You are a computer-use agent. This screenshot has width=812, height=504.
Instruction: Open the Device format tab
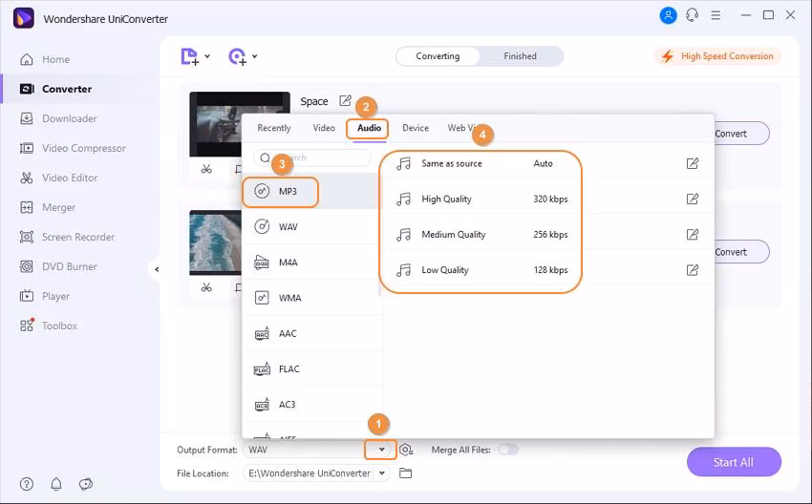click(416, 128)
